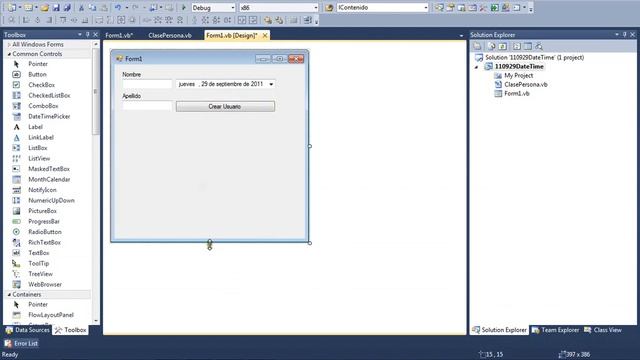
Task: Open the date picker dropdown arrow on Form1
Action: [271, 84]
